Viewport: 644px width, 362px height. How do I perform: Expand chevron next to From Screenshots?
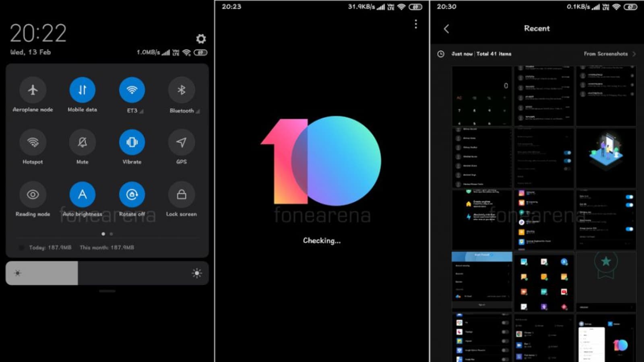point(634,54)
